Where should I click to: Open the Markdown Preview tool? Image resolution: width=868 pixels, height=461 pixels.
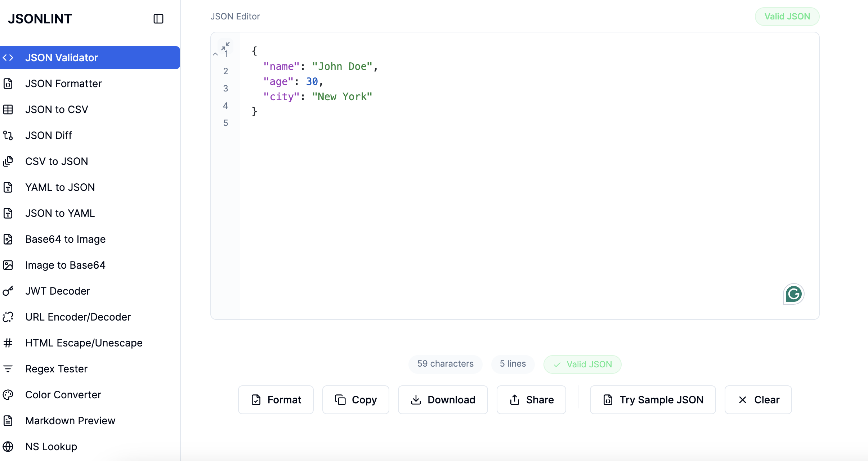pyautogui.click(x=70, y=420)
